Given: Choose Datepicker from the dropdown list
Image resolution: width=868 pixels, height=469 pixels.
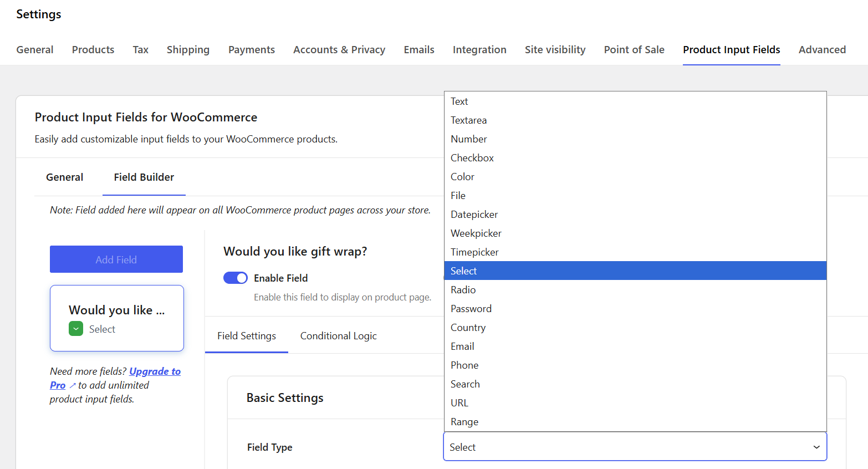Looking at the screenshot, I should click(x=635, y=215).
